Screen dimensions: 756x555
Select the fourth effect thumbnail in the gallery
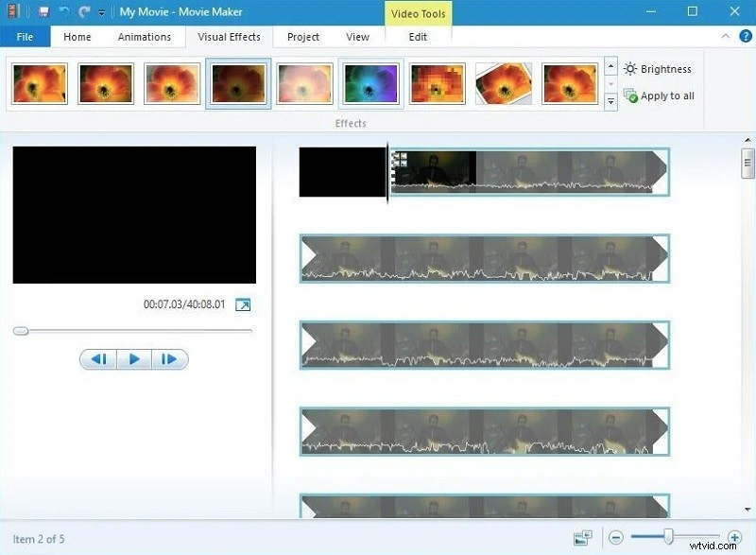point(237,83)
